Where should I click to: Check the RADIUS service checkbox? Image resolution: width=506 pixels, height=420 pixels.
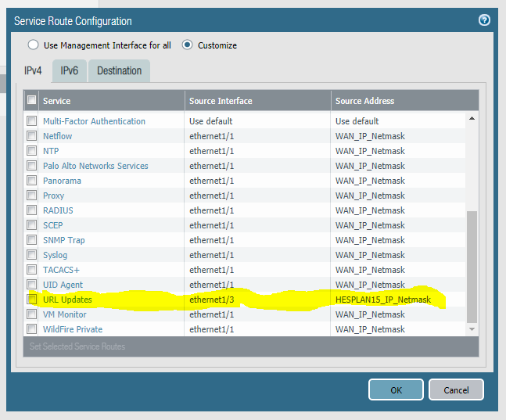pyautogui.click(x=31, y=210)
